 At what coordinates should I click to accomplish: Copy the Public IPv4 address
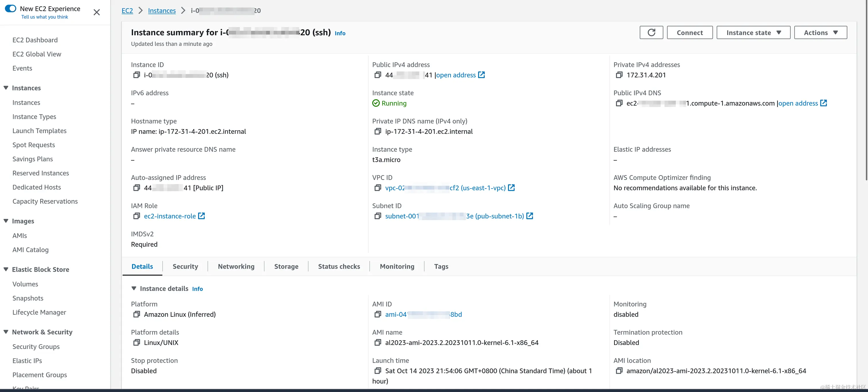(x=378, y=75)
